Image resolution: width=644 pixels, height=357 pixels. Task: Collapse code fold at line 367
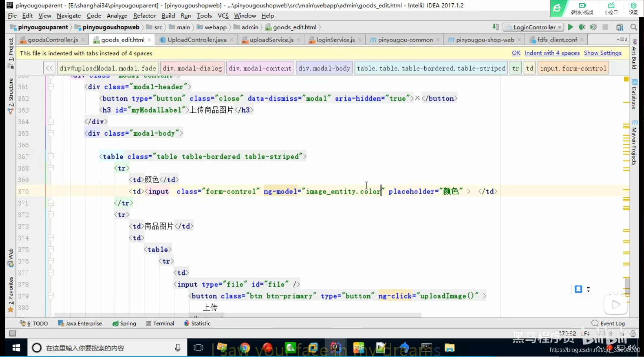point(51,156)
